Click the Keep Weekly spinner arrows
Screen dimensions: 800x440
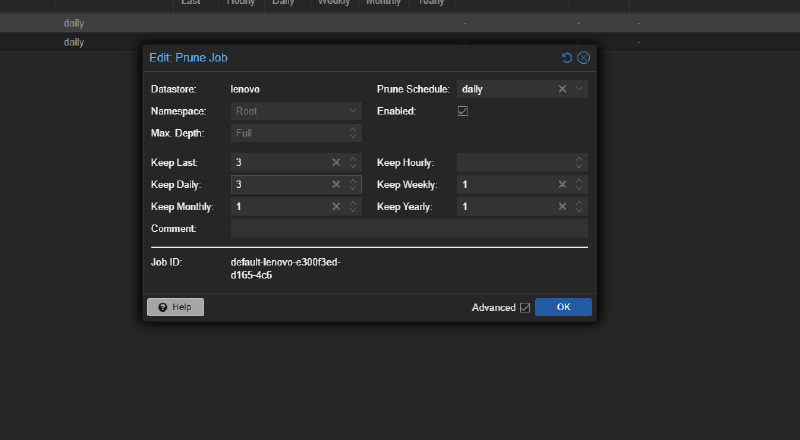coord(579,184)
